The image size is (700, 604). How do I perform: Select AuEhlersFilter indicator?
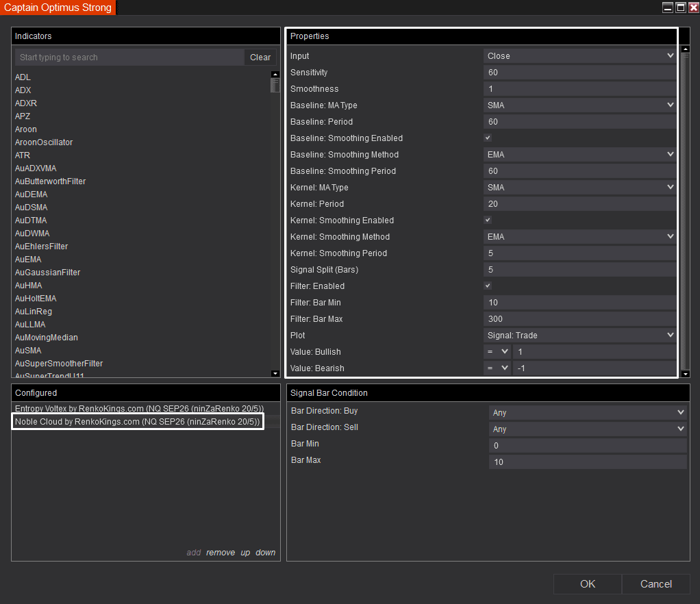pos(42,247)
